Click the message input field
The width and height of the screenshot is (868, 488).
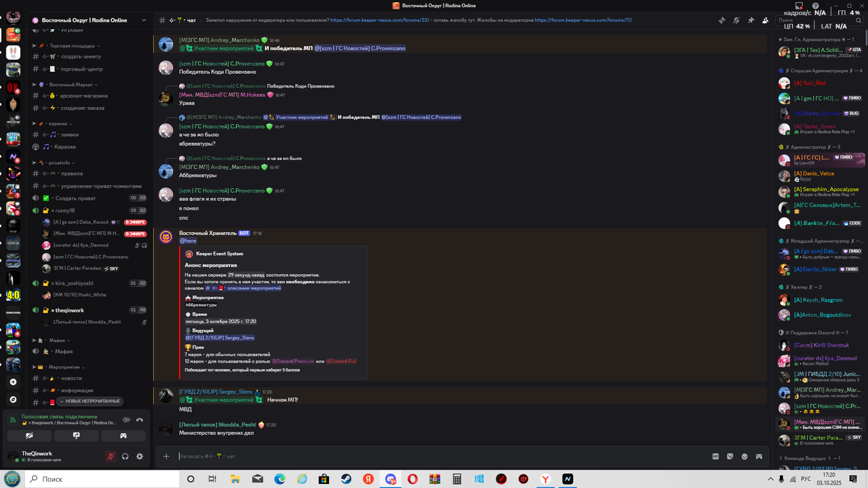click(441, 456)
